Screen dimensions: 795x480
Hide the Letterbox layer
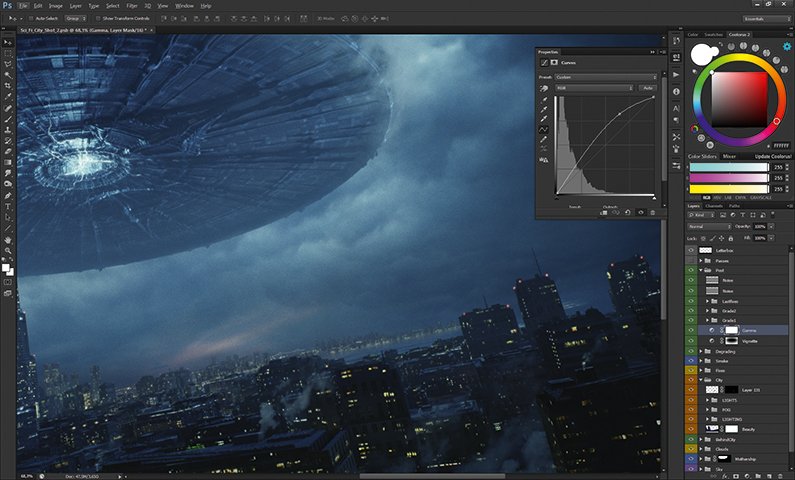pyautogui.click(x=691, y=250)
